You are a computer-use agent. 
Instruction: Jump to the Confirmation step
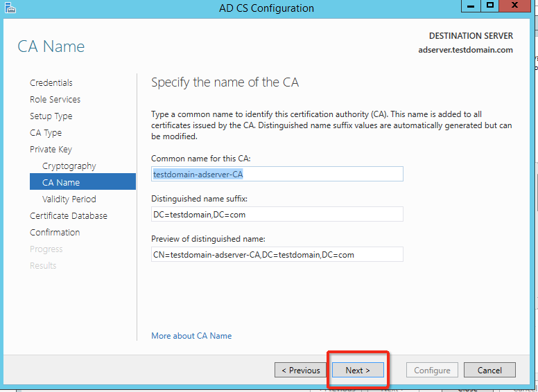[55, 233]
